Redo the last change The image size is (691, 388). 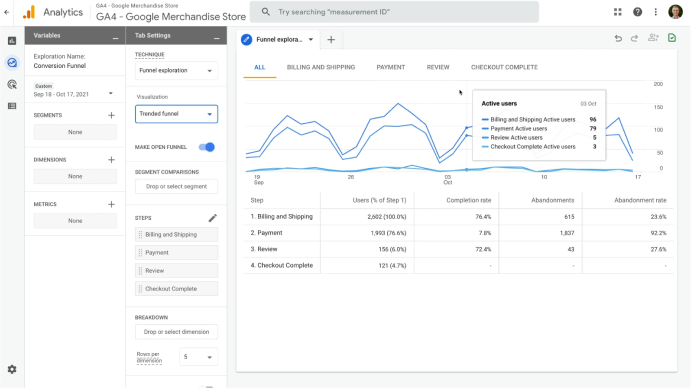click(x=635, y=38)
